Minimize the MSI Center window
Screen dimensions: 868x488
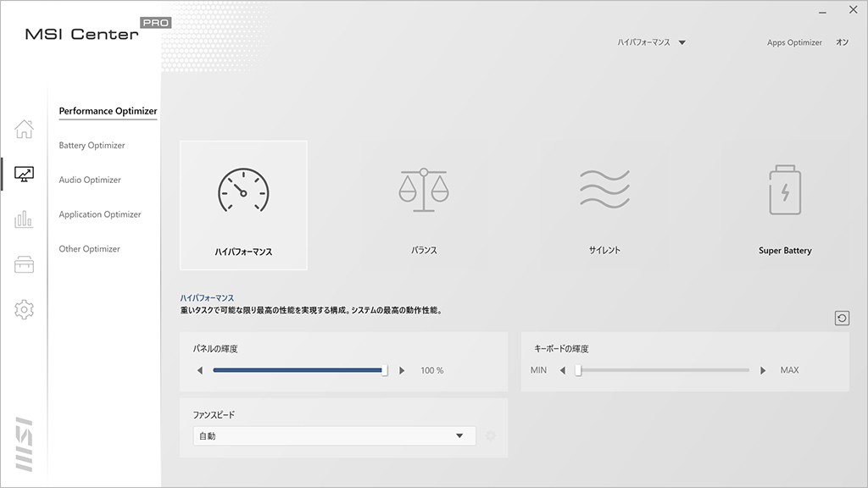pyautogui.click(x=822, y=12)
